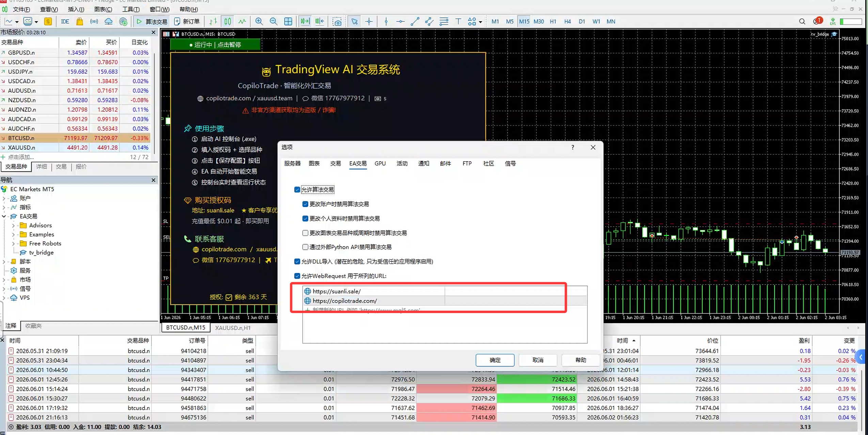This screenshot has height=435, width=868.
Task: Click the 帮助 button in the options dialog
Action: (581, 360)
